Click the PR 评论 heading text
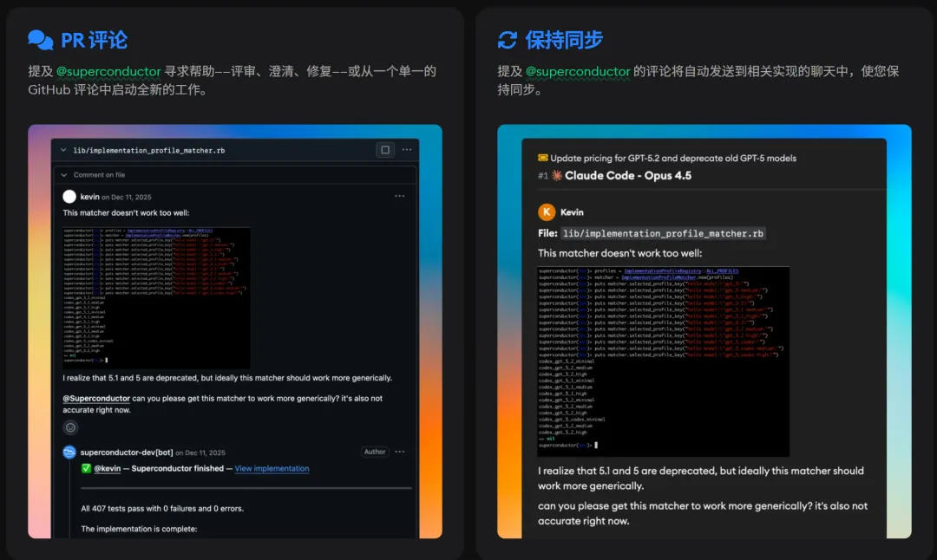Screen dimensions: 937x560 [94, 40]
